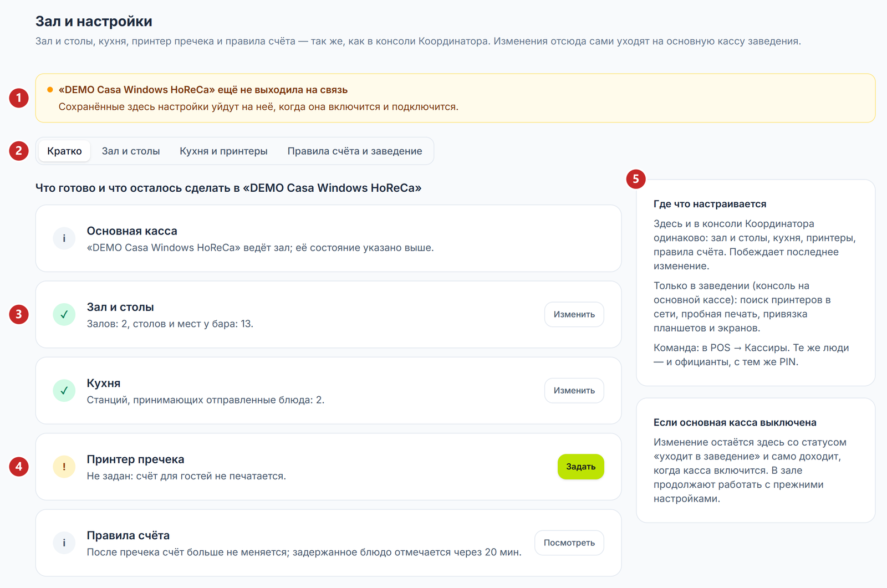
Task: Click Основная касса card title
Action: pyautogui.click(x=132, y=231)
